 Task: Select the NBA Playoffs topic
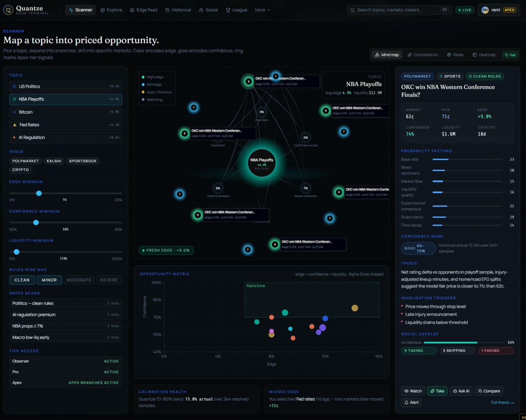66,99
